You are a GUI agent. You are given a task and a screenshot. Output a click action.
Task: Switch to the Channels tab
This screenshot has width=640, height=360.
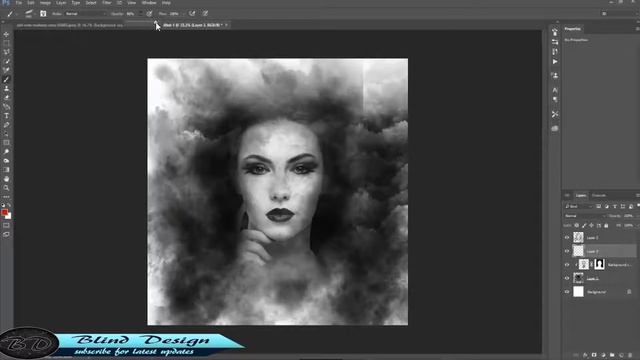click(599, 196)
